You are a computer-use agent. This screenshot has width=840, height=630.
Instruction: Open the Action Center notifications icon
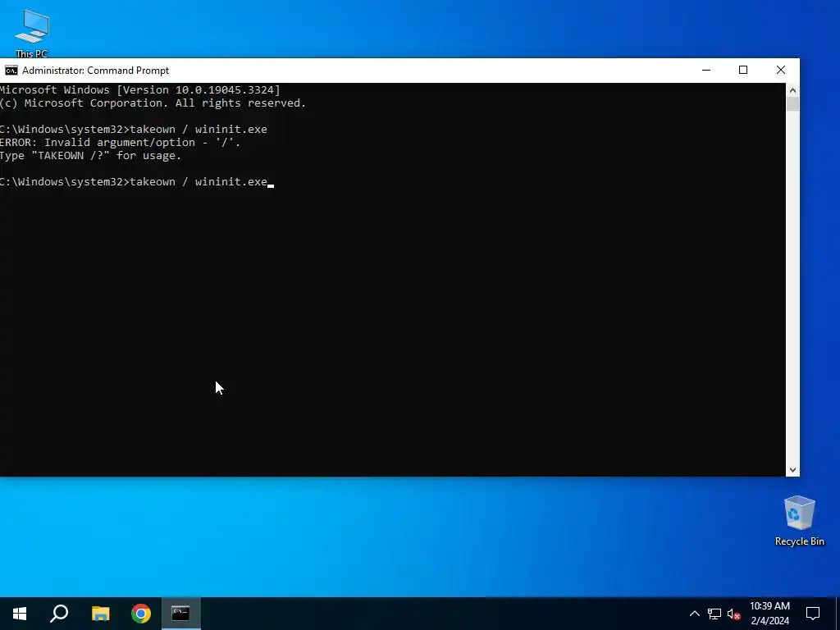click(x=813, y=614)
